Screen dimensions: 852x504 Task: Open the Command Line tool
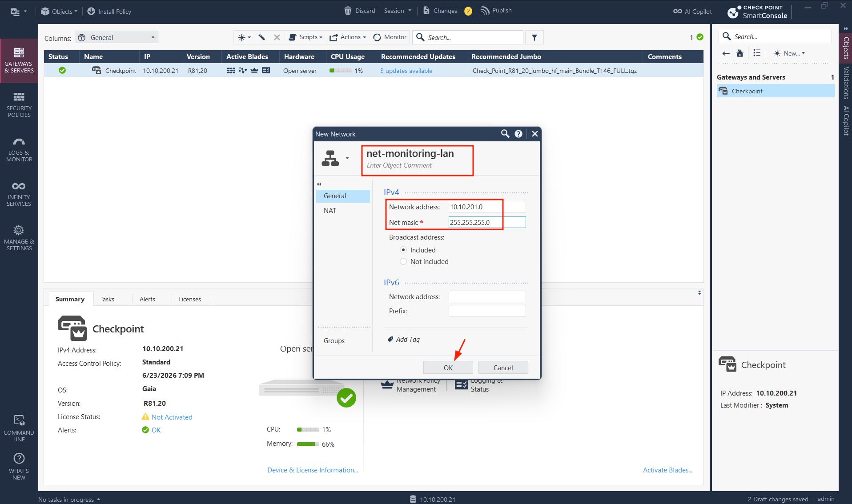[x=19, y=428]
